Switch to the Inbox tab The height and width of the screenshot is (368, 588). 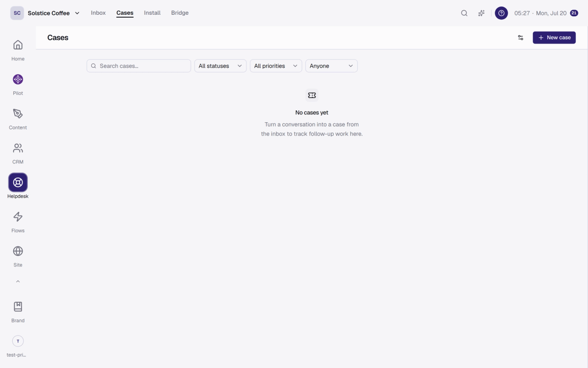(98, 13)
